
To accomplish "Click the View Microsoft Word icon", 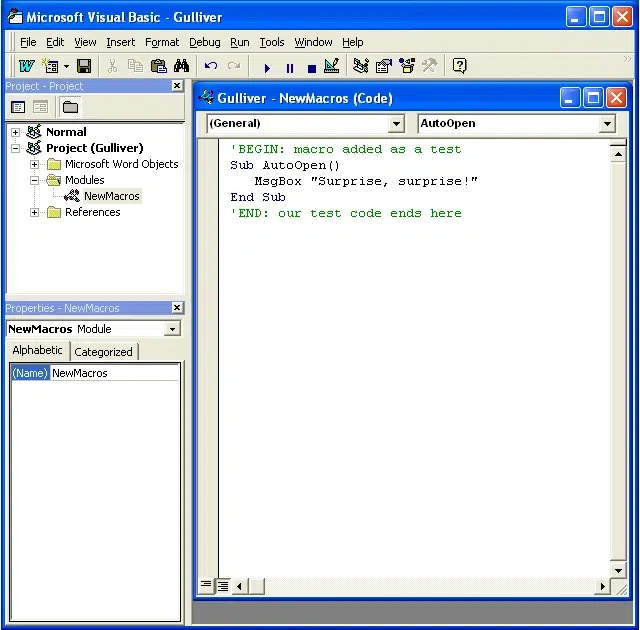I will click(x=27, y=66).
